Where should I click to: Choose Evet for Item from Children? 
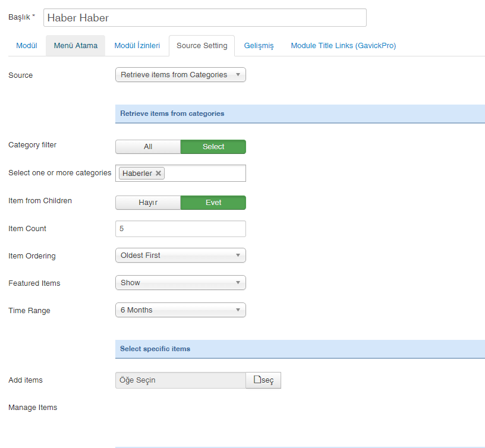(213, 203)
